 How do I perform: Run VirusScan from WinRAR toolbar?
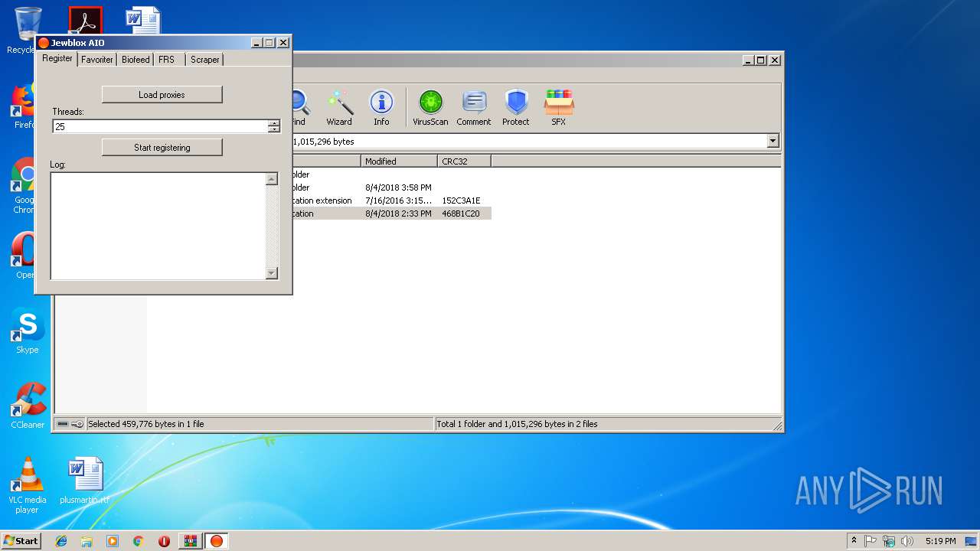click(x=430, y=107)
